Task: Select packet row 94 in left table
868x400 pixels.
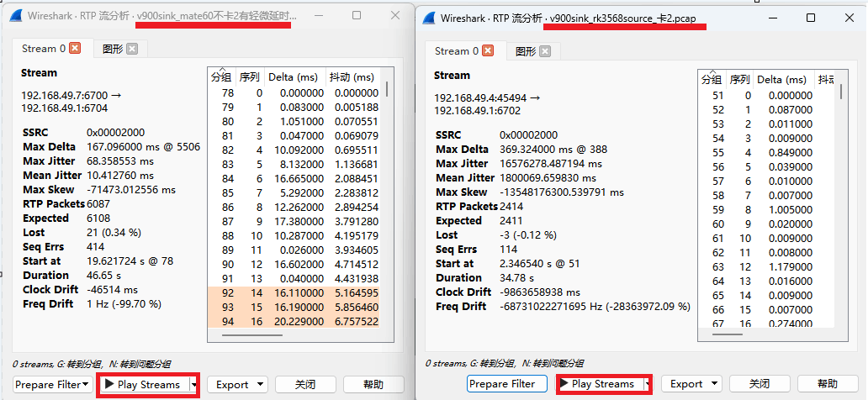Action: [294, 322]
